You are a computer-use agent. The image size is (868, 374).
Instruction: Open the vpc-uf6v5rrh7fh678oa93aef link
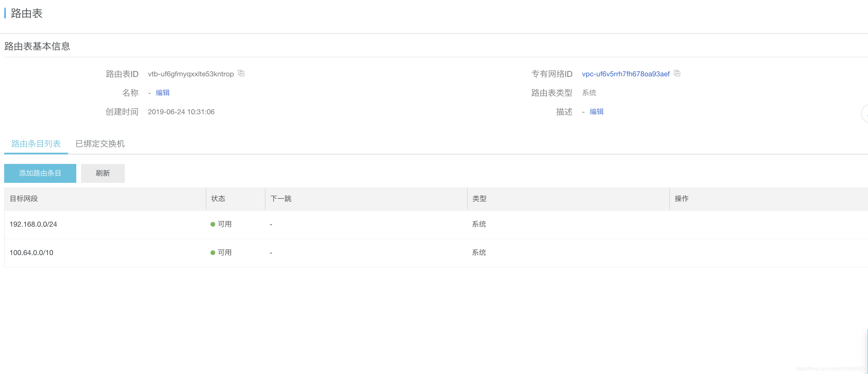pyautogui.click(x=625, y=74)
